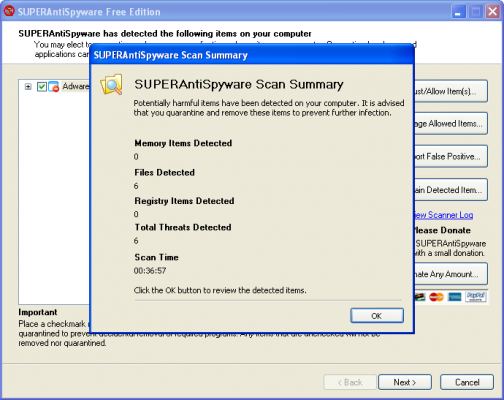
Task: Close the SUPERAntiSpyware Free Edition window
Action: pyautogui.click(x=493, y=12)
